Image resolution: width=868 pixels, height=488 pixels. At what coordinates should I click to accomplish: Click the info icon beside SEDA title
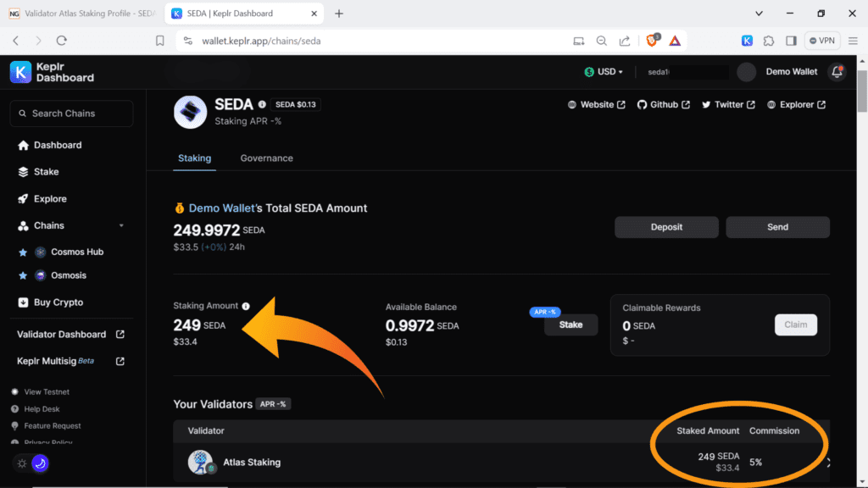(262, 105)
